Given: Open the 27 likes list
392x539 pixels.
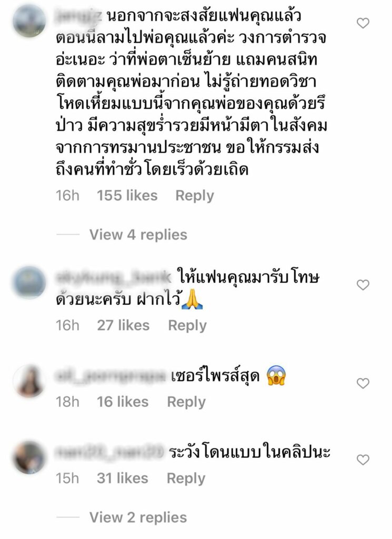Looking at the screenshot, I should 123,325.
